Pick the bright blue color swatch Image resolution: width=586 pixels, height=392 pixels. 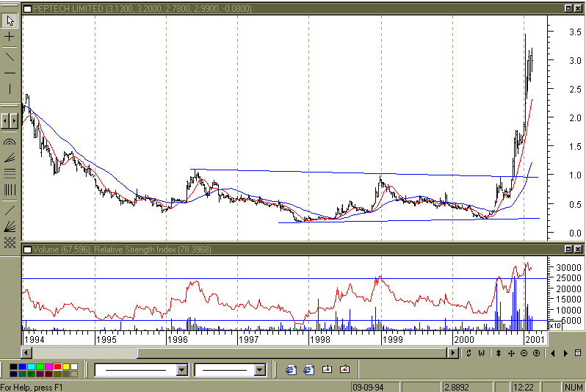[23, 366]
